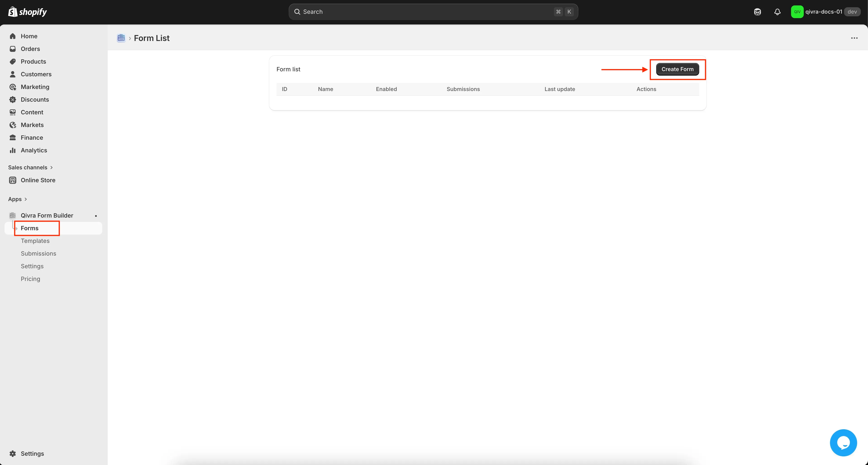
Task: Open the live chat bubble
Action: pyautogui.click(x=843, y=442)
